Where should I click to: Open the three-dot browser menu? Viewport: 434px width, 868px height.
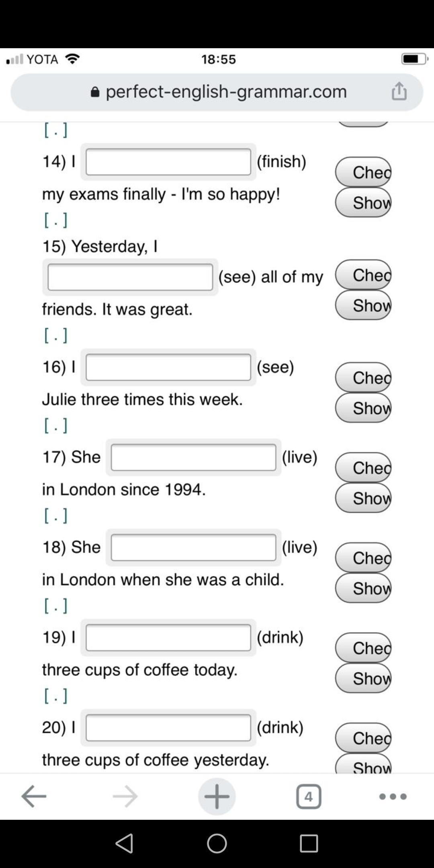coord(393,796)
